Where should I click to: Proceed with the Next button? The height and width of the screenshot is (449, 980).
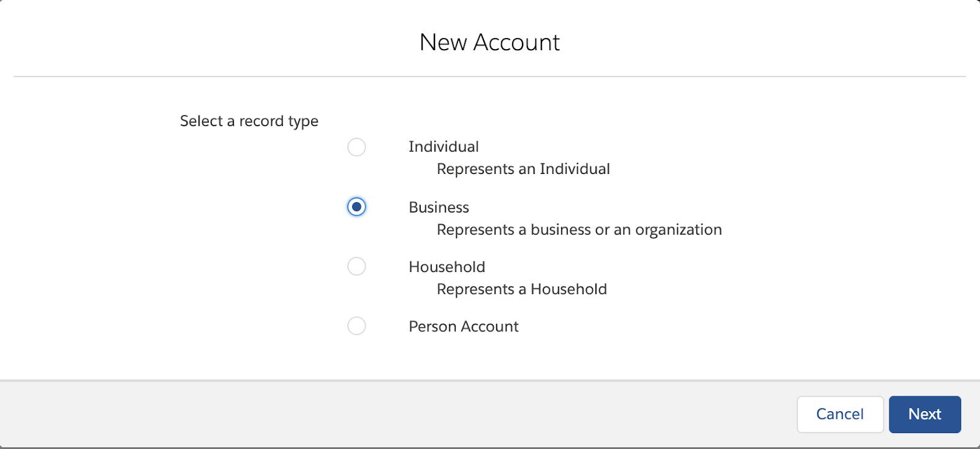point(924,414)
